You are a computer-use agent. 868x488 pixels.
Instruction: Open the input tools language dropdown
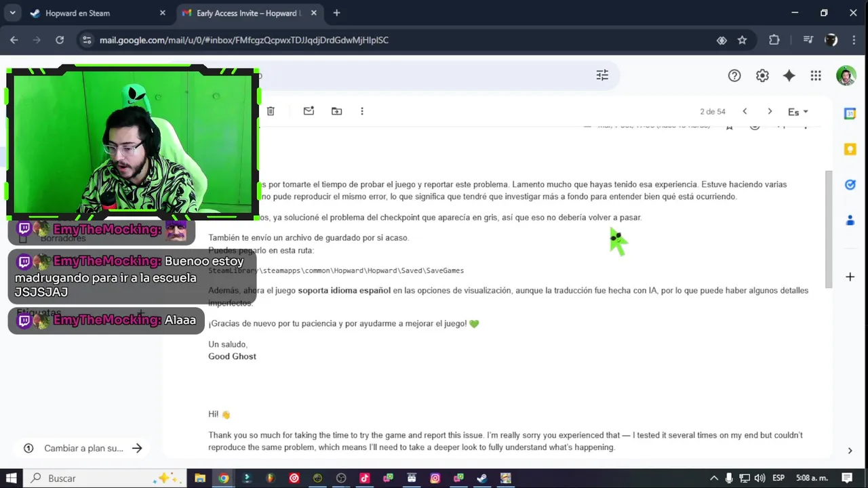pos(798,112)
